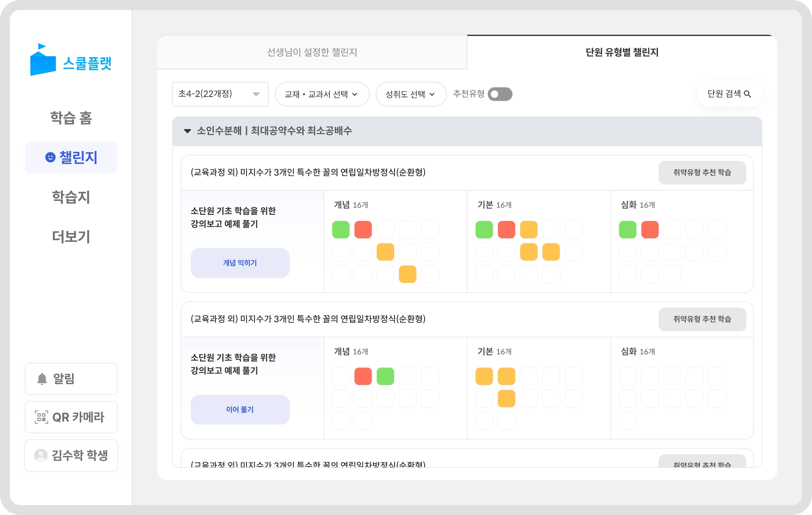Screen dimensions: 812x515
Task: Go to 학습 홈 in sidebar
Action: pos(71,118)
